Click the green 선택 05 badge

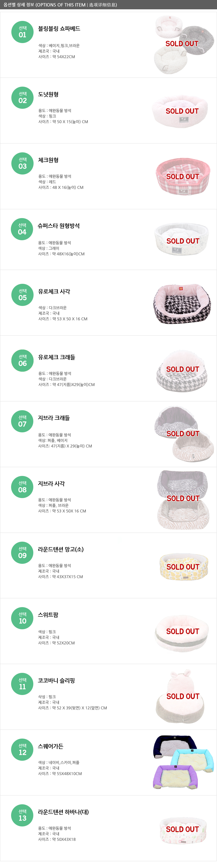point(22,295)
